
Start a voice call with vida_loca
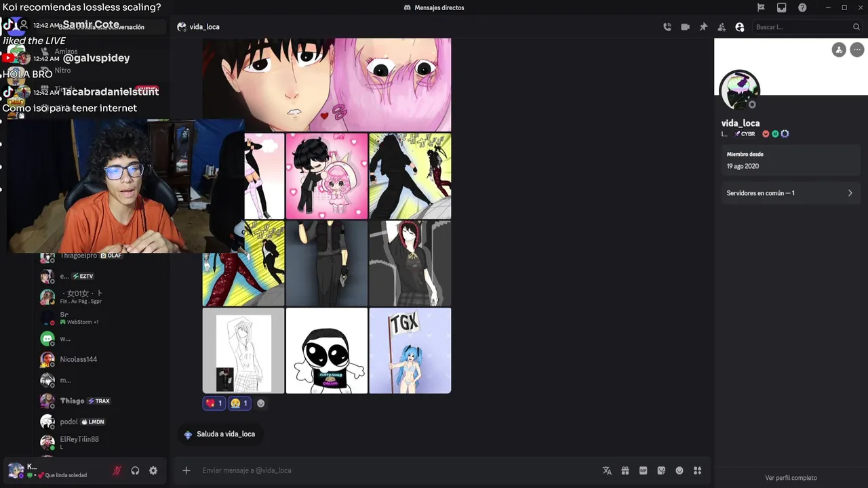[x=667, y=27]
